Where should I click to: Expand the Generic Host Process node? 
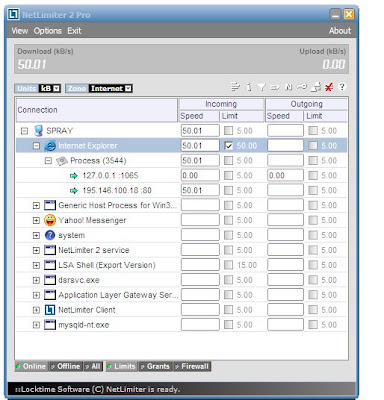[36, 206]
